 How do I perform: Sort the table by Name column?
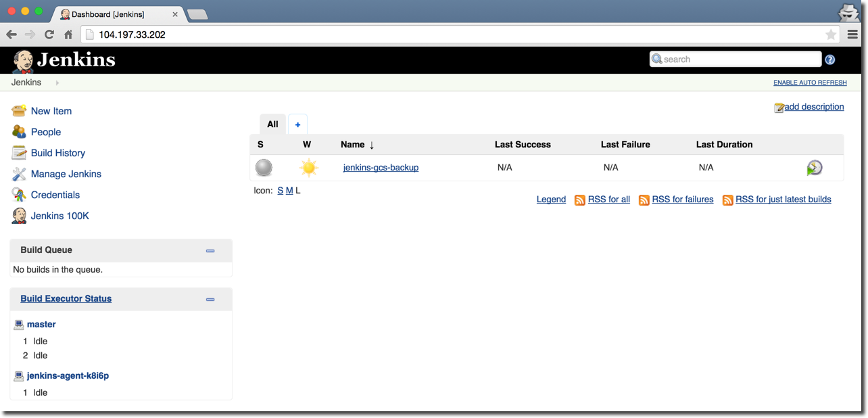[358, 145]
